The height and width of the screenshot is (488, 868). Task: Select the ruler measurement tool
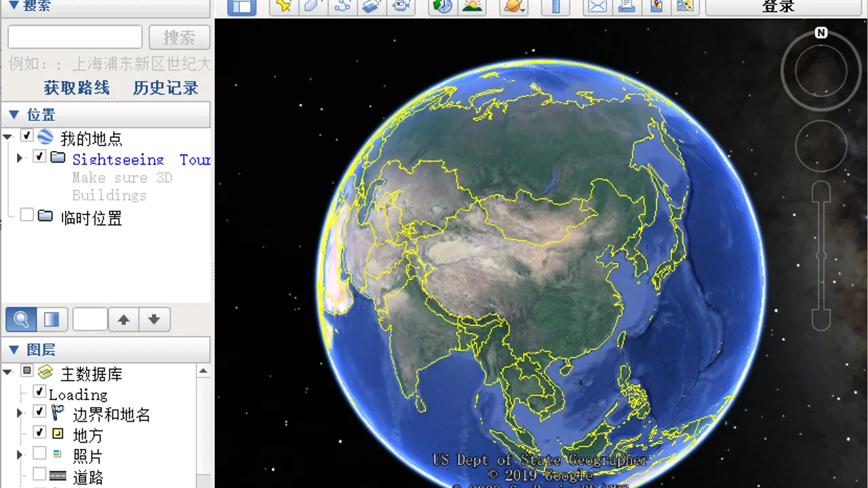click(555, 6)
